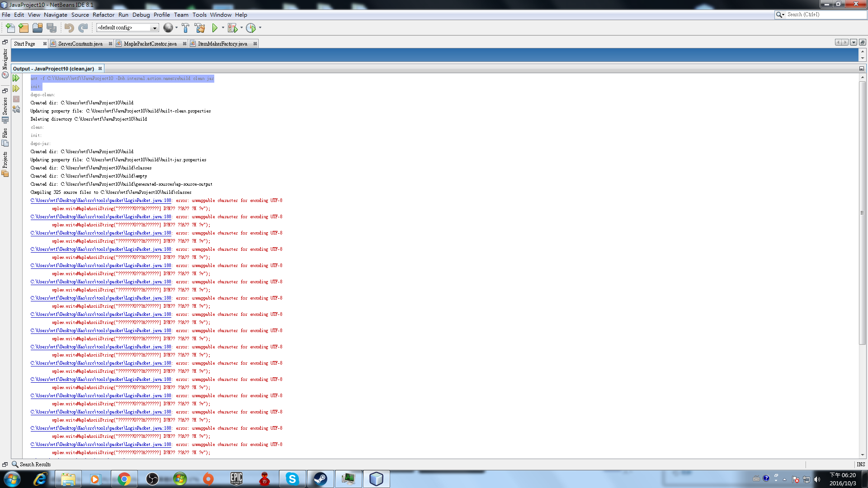Close the ServerConstants.java tab
868x488 pixels.
pyautogui.click(x=110, y=44)
